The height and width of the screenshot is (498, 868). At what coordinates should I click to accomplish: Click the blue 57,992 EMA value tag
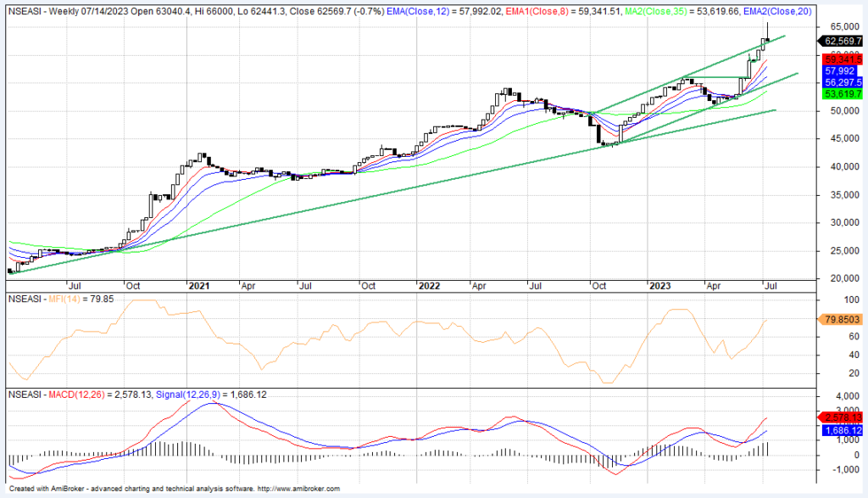pyautogui.click(x=841, y=72)
